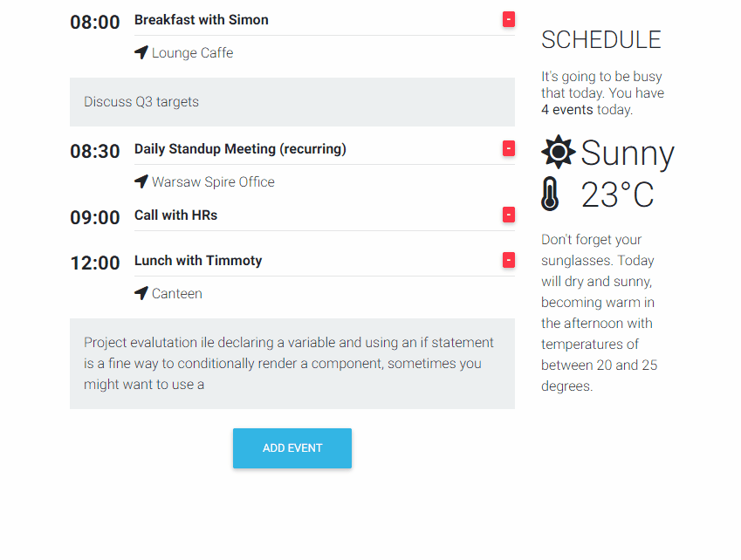Click the sun weather icon
Viewport: 741px width, 560px height.
click(558, 152)
